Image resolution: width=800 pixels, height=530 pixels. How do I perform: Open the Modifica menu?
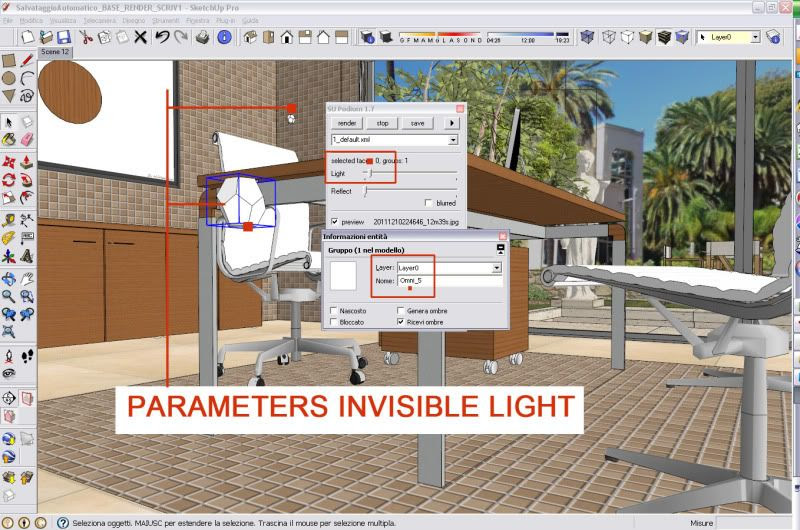click(31, 20)
